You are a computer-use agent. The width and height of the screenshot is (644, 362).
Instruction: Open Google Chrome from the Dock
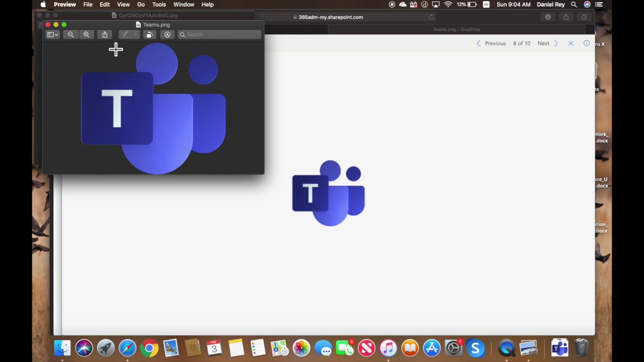[149, 347]
